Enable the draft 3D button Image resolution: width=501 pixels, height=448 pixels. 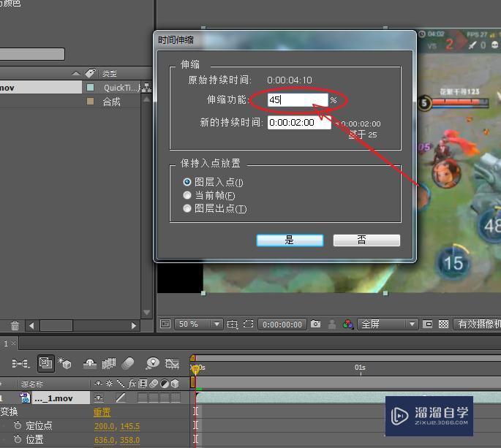pos(64,363)
